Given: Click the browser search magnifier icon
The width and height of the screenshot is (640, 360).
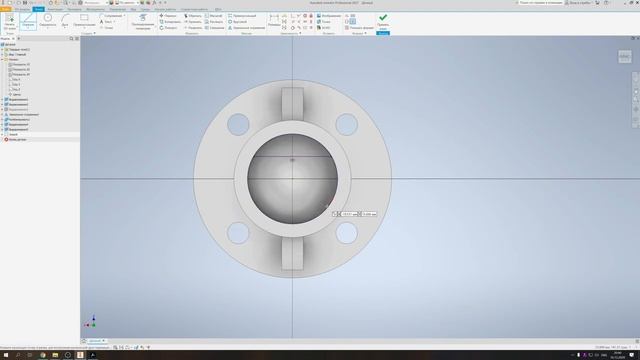Looking at the screenshot, I should (x=71, y=38).
